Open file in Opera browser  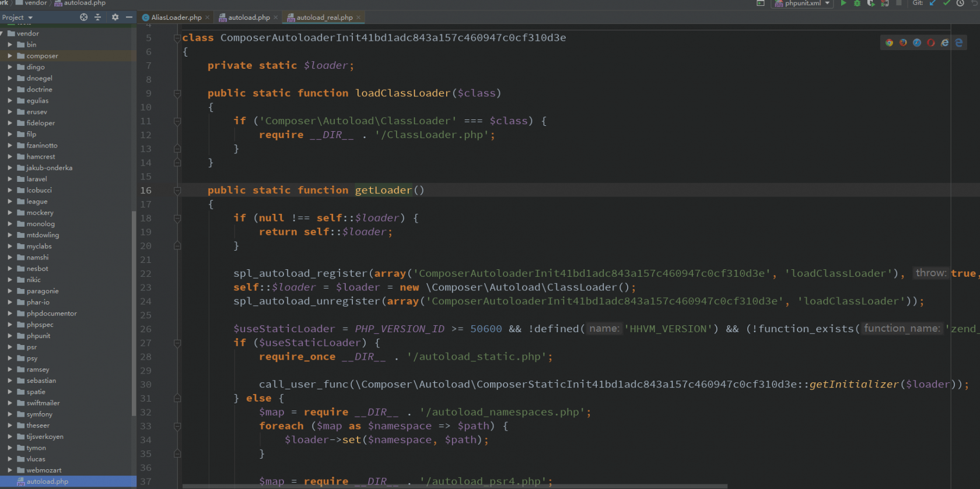click(931, 43)
